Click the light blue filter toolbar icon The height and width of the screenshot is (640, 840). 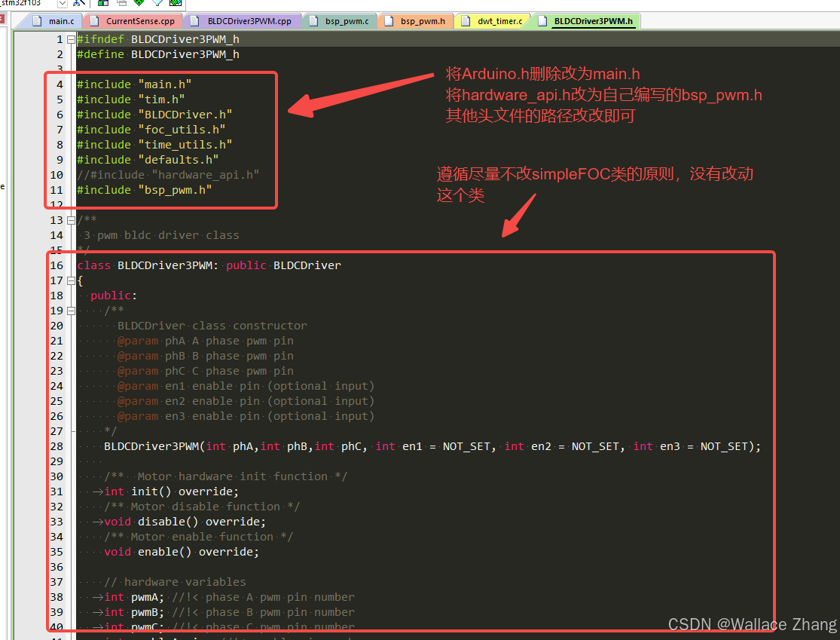click(x=159, y=4)
